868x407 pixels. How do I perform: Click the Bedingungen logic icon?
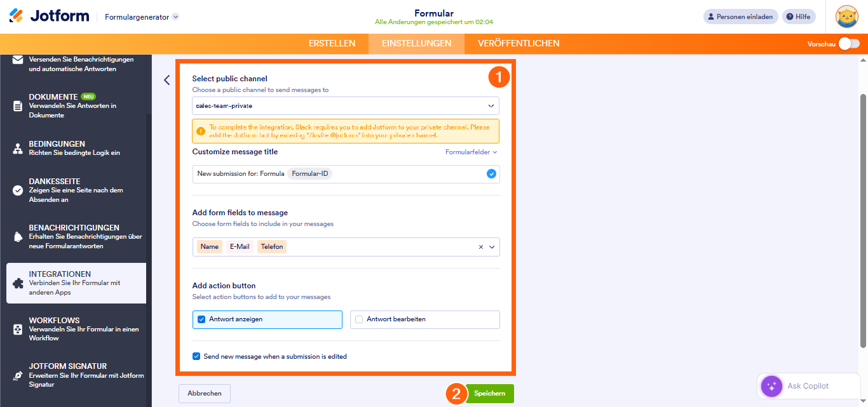click(18, 149)
